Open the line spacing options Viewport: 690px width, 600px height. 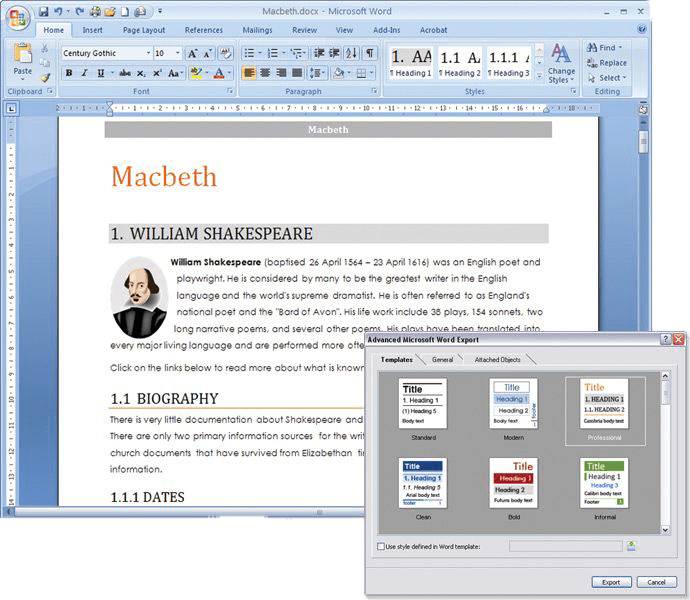pyautogui.click(x=317, y=73)
